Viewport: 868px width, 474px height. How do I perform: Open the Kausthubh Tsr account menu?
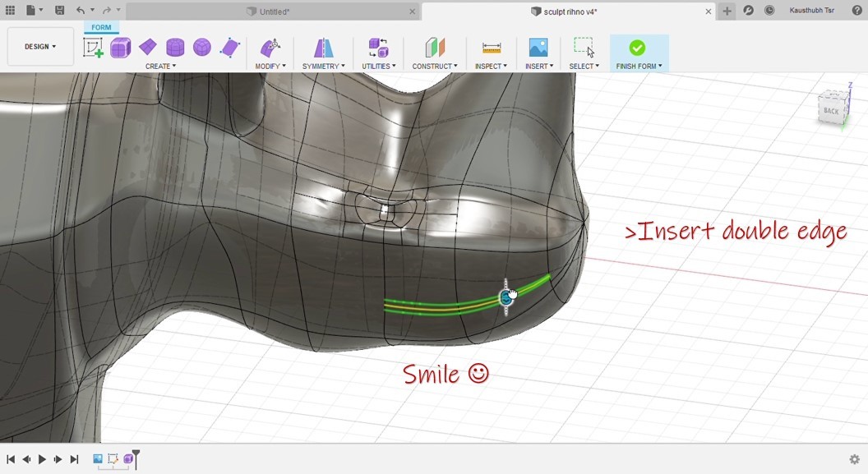point(811,11)
